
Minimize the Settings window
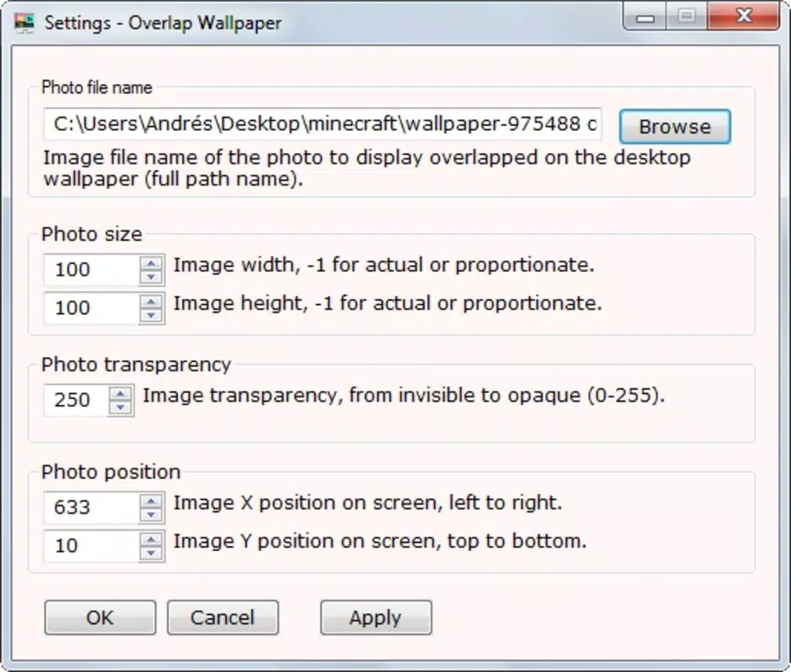[645, 17]
